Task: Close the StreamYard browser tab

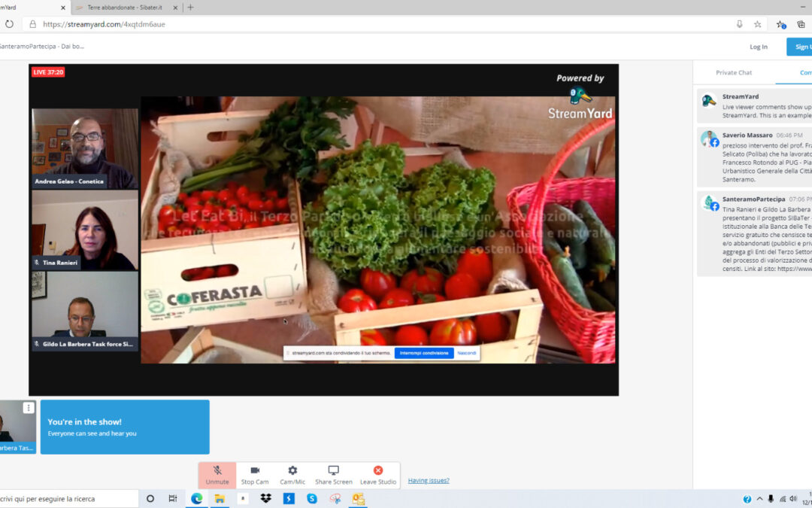Action: [x=63, y=8]
